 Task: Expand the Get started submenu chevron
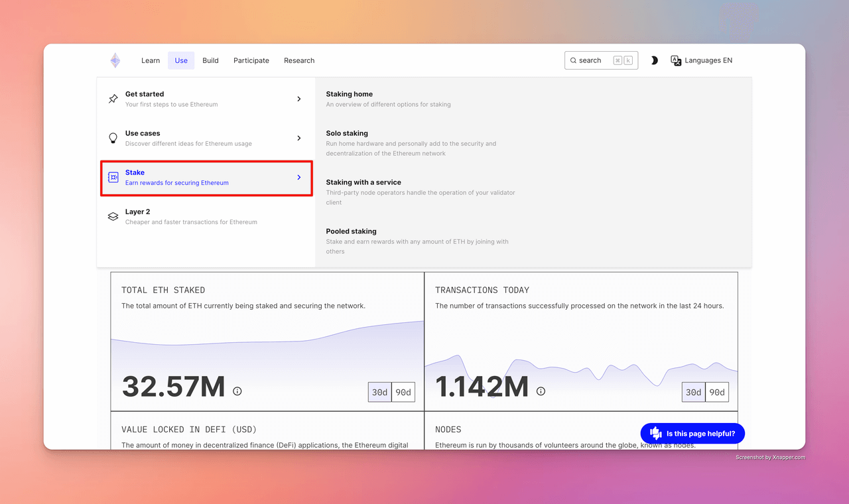click(298, 99)
